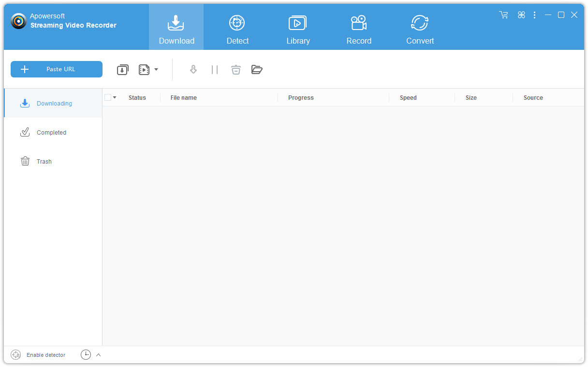The height and width of the screenshot is (367, 588).
Task: Open the output folder icon
Action: click(x=257, y=70)
